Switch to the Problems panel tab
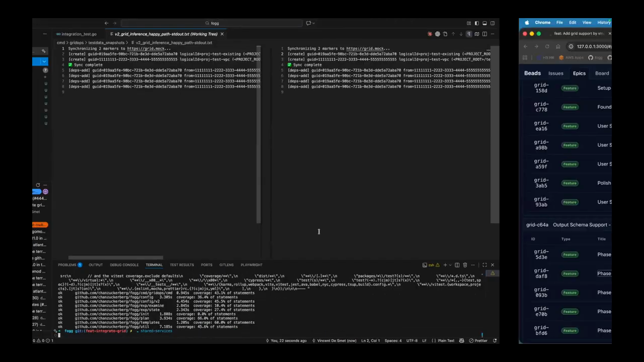 (x=67, y=265)
